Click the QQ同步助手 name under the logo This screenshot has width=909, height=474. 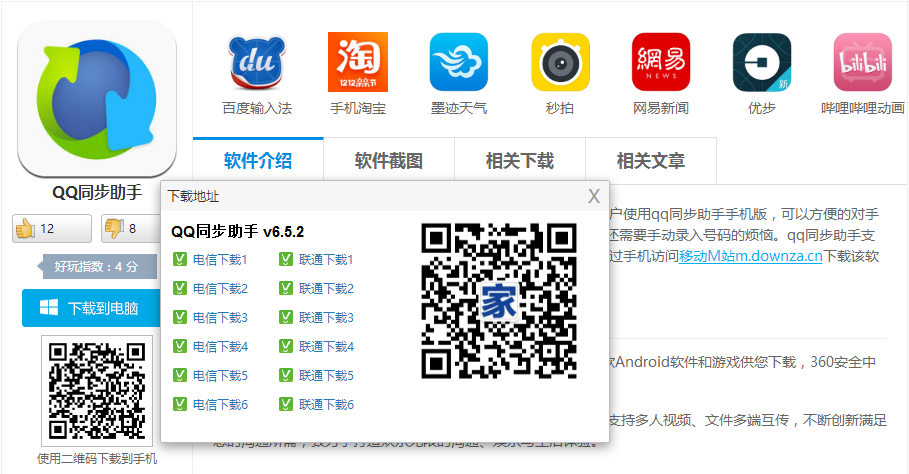(x=97, y=192)
